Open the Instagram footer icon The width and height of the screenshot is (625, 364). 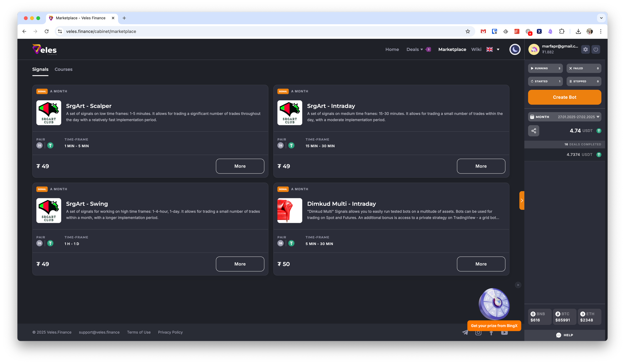coord(478,333)
